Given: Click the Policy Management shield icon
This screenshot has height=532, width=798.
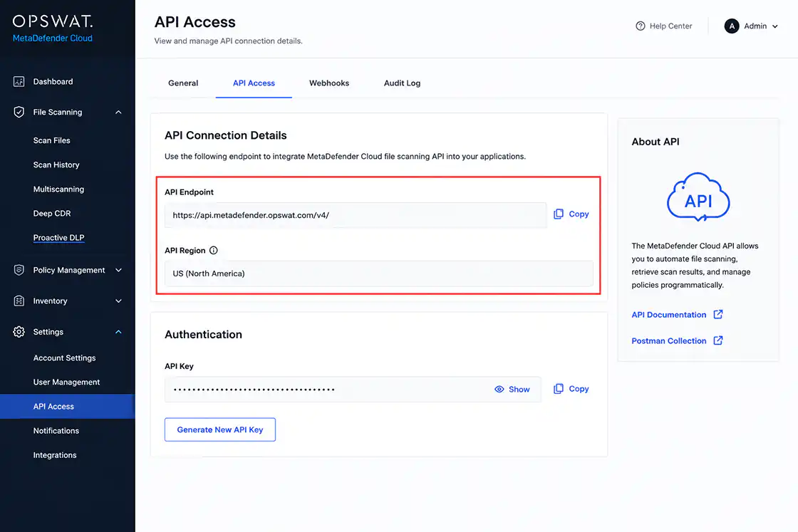Looking at the screenshot, I should 19,270.
